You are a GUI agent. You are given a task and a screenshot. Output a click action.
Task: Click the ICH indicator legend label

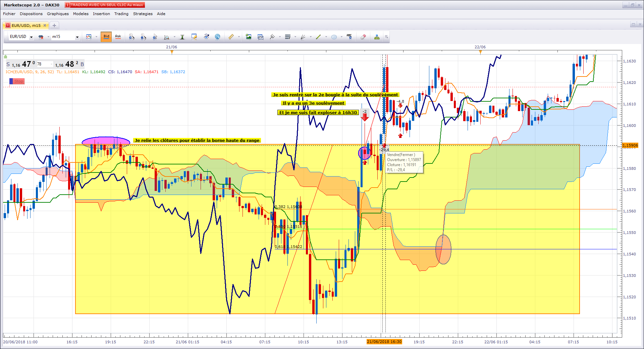pyautogui.click(x=30, y=72)
